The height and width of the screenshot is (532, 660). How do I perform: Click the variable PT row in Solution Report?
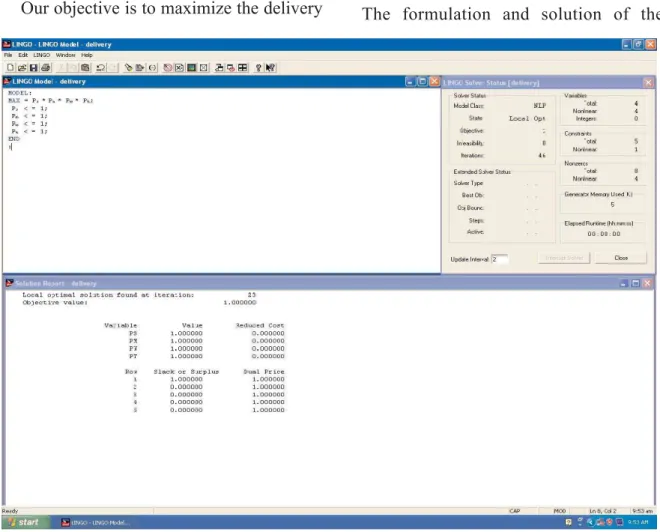(206, 356)
